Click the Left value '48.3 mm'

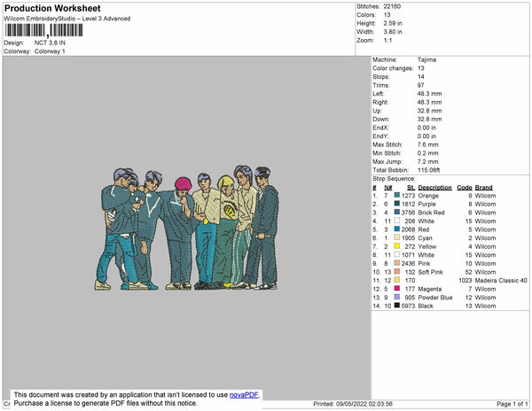tap(429, 94)
